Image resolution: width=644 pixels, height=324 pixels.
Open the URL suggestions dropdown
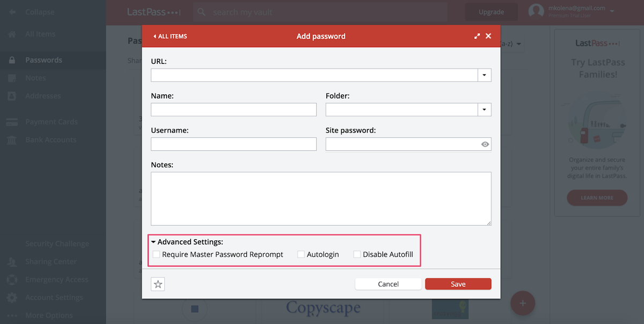(x=485, y=75)
